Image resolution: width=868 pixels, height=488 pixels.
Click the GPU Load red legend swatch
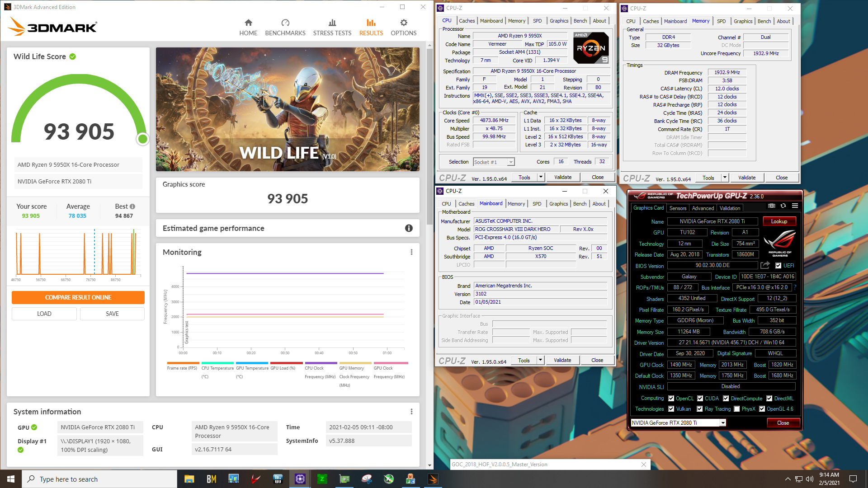286,363
